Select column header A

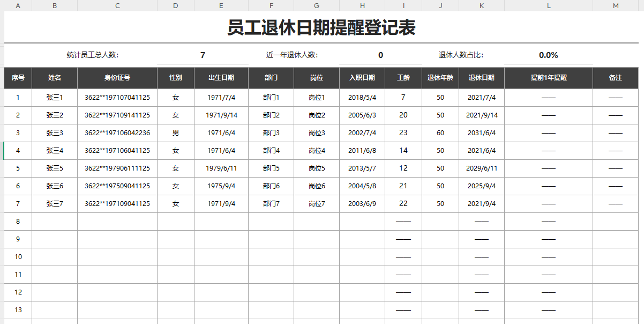tap(18, 6)
